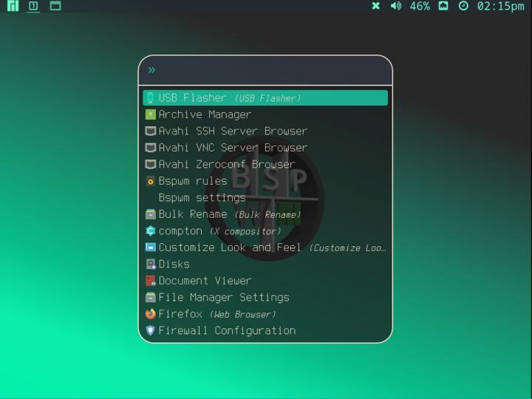
Task: Select Avahi VNC Server Browser entry
Action: (x=233, y=148)
